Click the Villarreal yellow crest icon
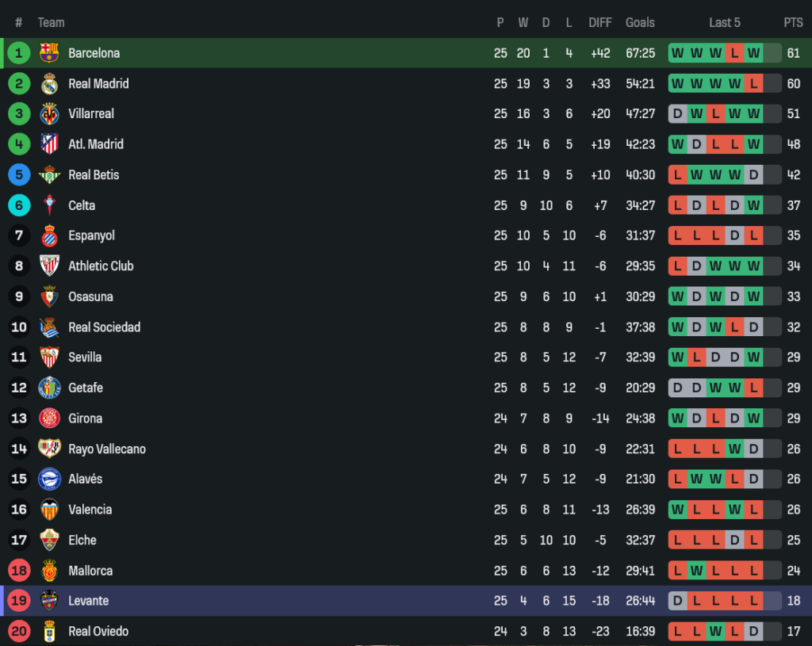Screen dimensions: 812x646 [x=49, y=113]
